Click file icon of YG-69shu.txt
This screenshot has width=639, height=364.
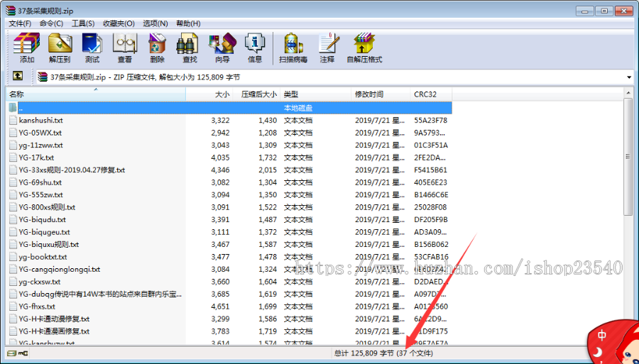[x=13, y=182]
